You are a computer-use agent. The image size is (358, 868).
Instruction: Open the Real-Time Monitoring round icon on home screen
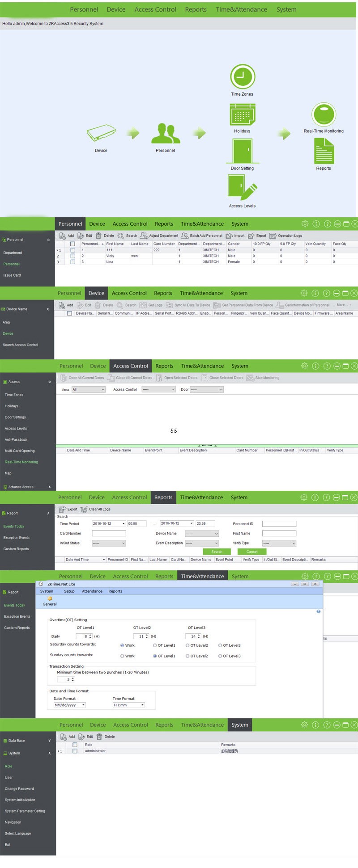(324, 114)
